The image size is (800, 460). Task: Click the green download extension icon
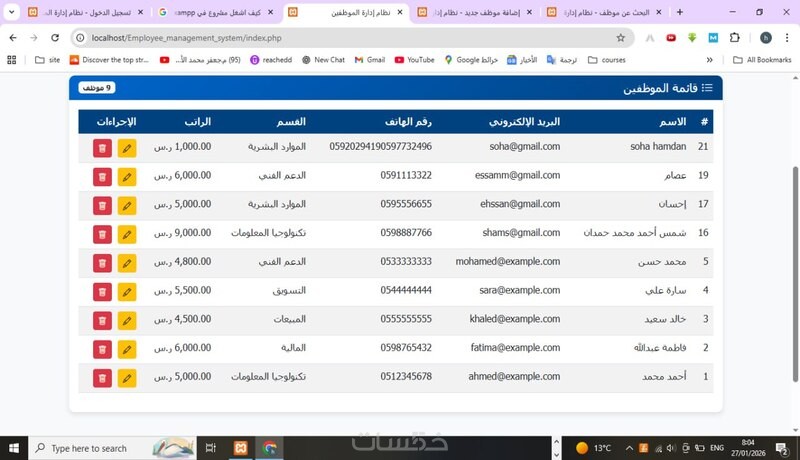point(692,38)
